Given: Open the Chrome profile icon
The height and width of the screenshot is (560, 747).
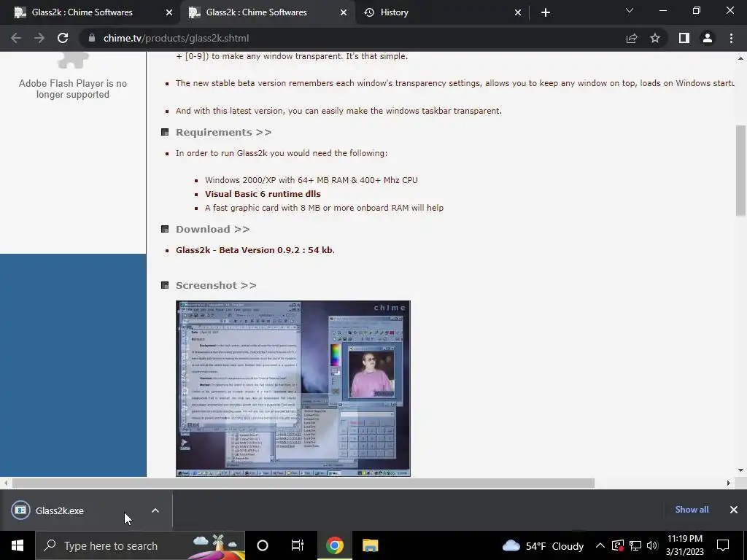Looking at the screenshot, I should (x=708, y=38).
